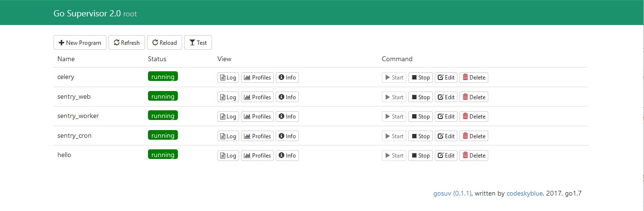Refresh the program list
This screenshot has width=644, height=211.
click(x=127, y=42)
